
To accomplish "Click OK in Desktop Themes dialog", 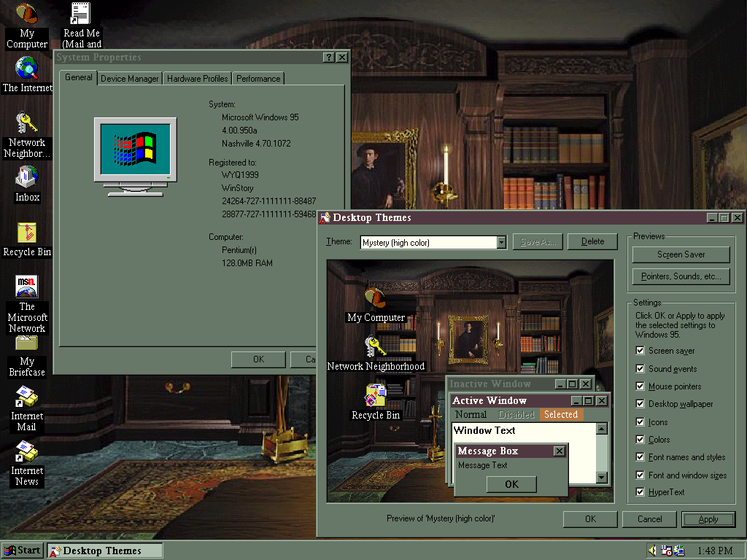I will click(590, 519).
